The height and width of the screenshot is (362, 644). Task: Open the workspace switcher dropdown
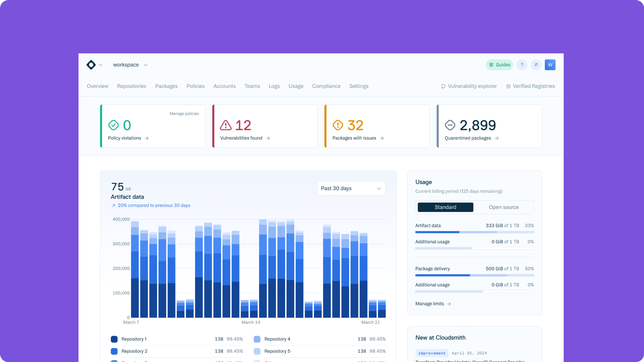[x=130, y=65]
